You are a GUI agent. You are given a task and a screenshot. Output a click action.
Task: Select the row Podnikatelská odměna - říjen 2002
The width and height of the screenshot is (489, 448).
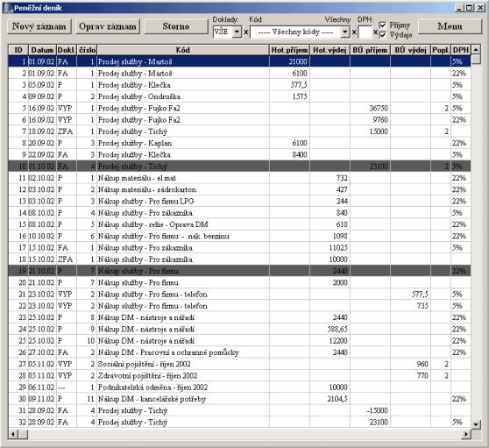(239, 388)
